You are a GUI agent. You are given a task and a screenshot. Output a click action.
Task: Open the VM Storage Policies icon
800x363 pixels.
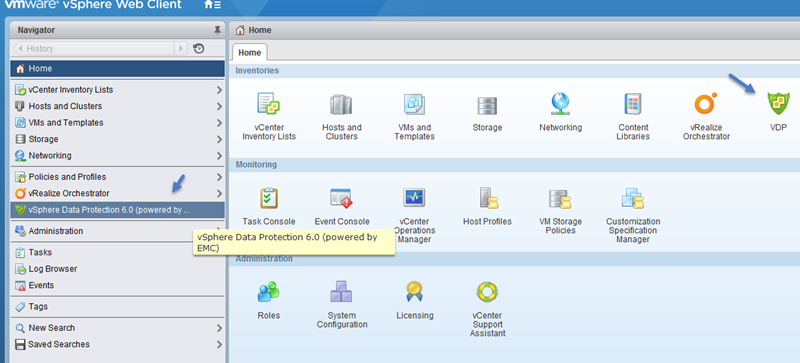(560, 199)
